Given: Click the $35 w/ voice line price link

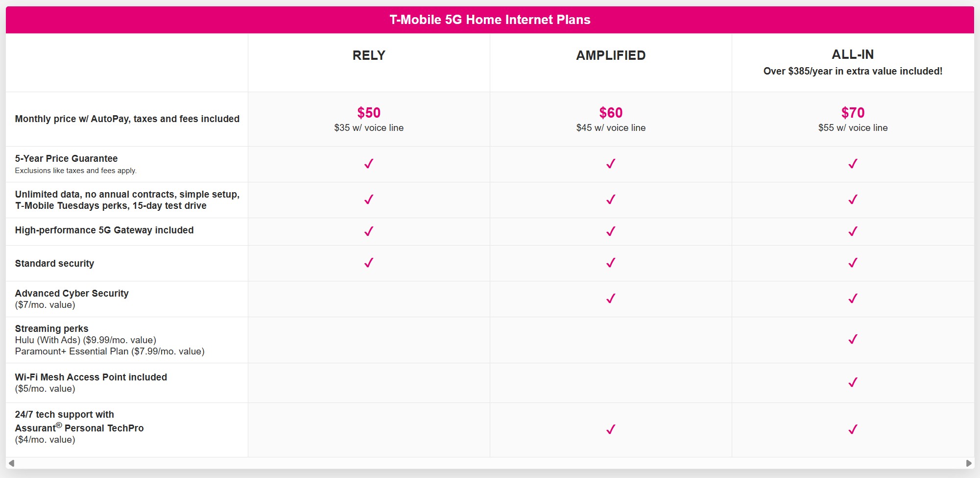Looking at the screenshot, I should (x=369, y=128).
